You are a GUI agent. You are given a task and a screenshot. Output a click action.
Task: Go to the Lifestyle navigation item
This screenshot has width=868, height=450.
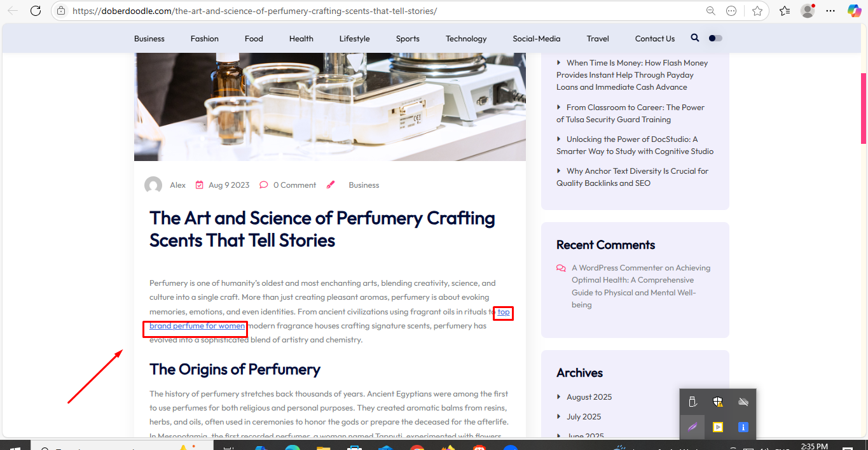tap(354, 39)
